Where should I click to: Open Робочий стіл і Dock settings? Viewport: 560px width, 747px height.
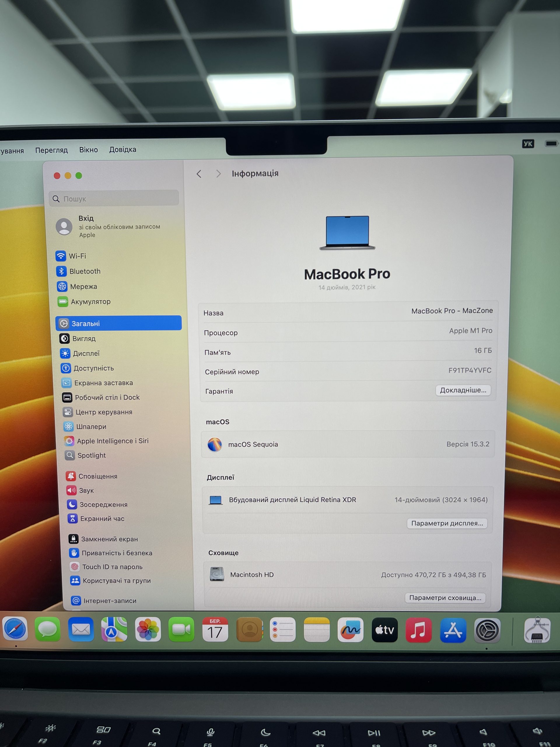pos(101,397)
